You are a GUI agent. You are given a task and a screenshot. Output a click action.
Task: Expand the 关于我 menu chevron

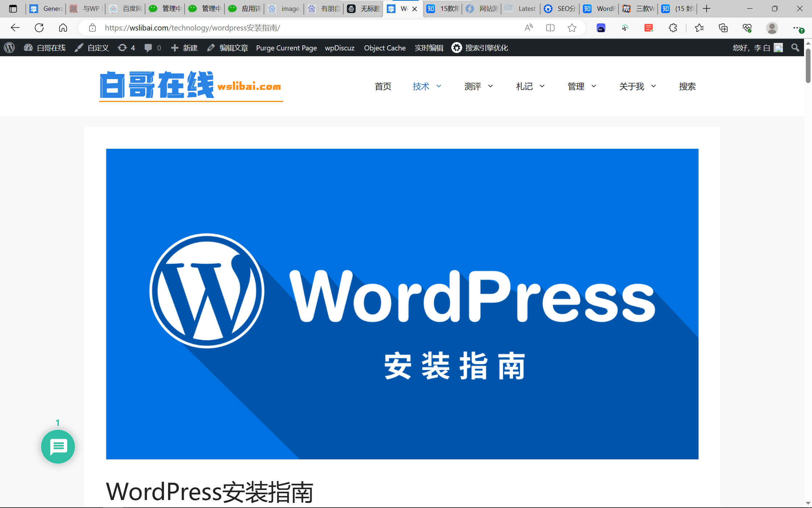coord(654,86)
